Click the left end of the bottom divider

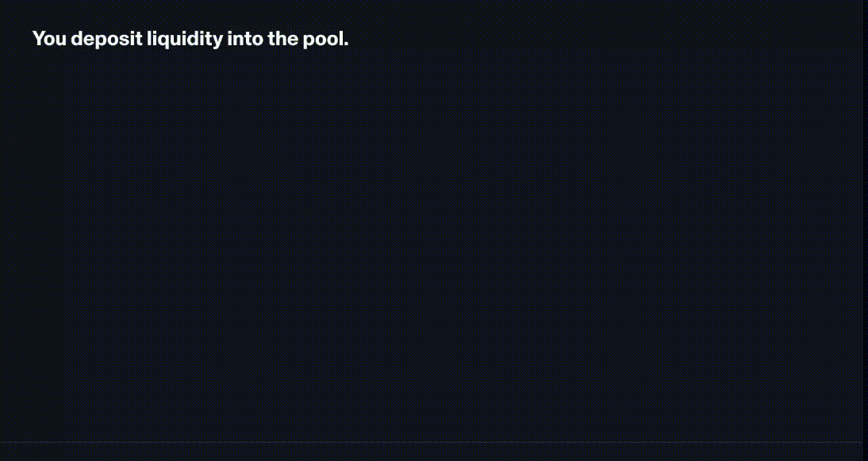click(x=5, y=442)
